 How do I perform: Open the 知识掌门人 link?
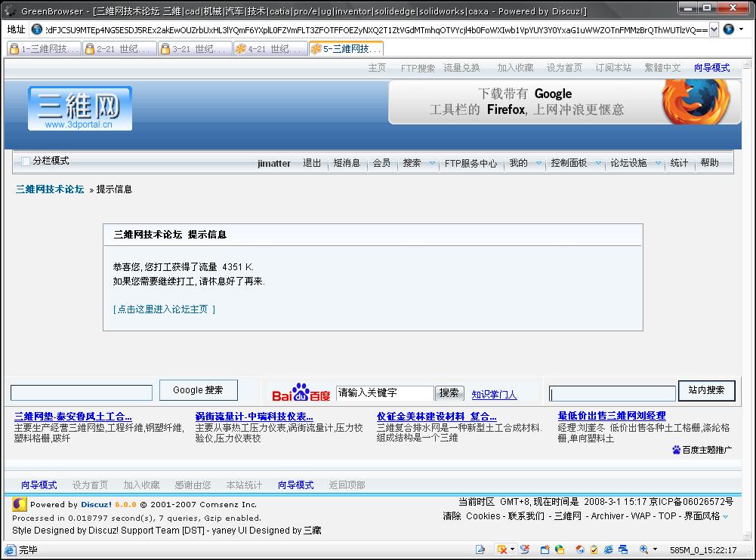point(494,394)
